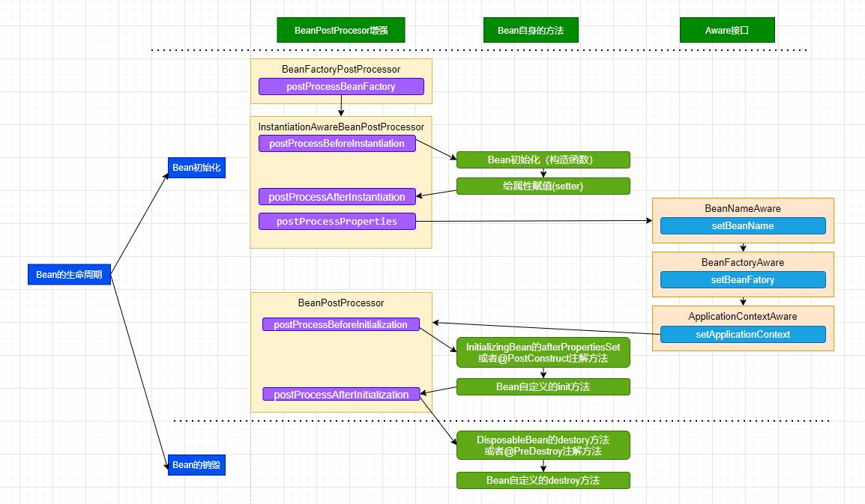Select the setBeanName blue box

click(x=743, y=225)
